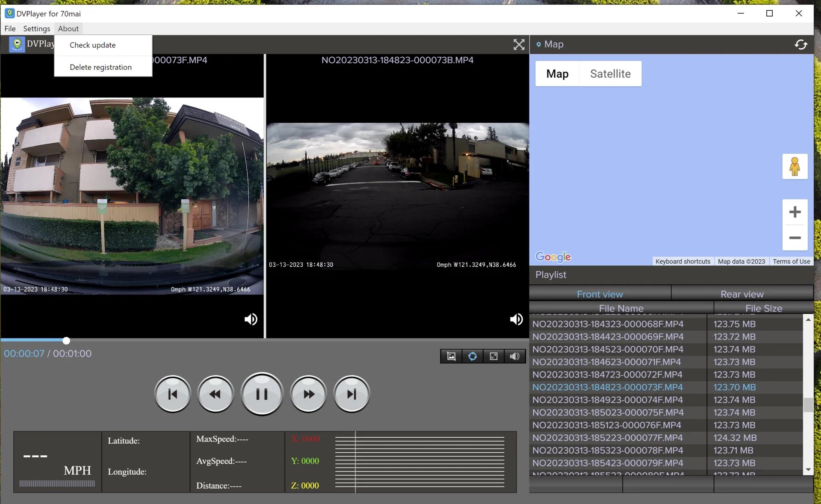The height and width of the screenshot is (504, 821).
Task: Open Keyboard shortcuts link on map
Action: click(x=682, y=261)
